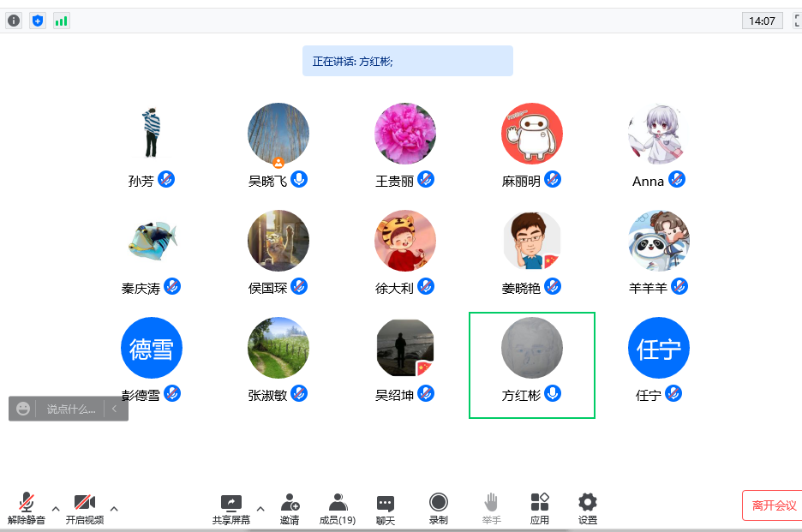Select the blue 德雪 avatar circle
The image size is (802, 532).
(152, 348)
